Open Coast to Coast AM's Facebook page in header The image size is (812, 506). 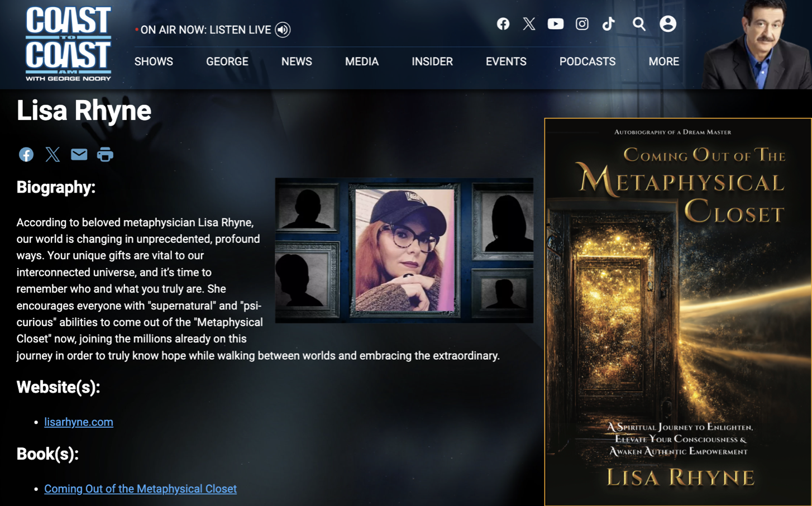[x=503, y=24]
